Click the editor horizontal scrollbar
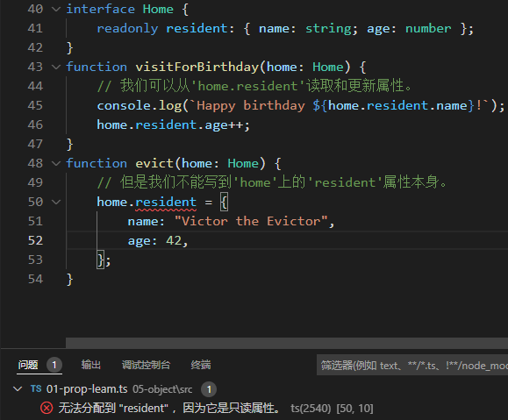Image resolution: width=508 pixels, height=420 pixels. pos(287,343)
